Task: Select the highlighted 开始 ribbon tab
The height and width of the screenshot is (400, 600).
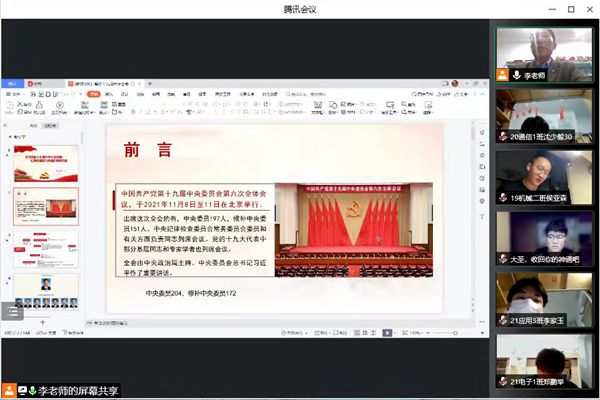Action: pos(95,93)
